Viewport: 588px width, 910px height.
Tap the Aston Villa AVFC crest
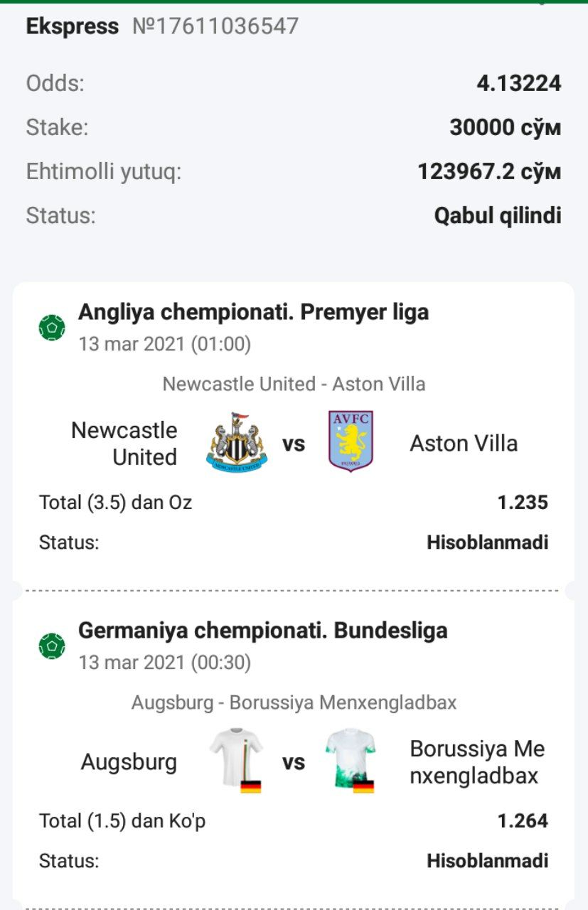[x=351, y=441]
